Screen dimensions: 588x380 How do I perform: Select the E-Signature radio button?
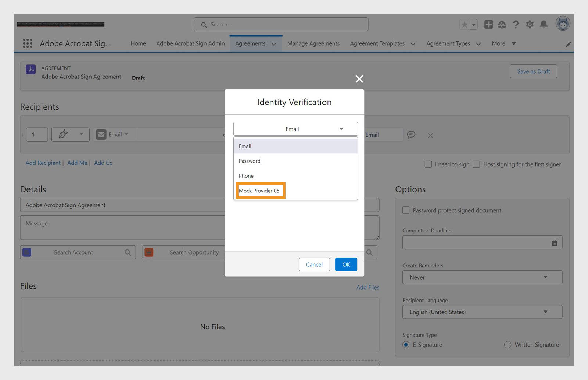tap(406, 345)
